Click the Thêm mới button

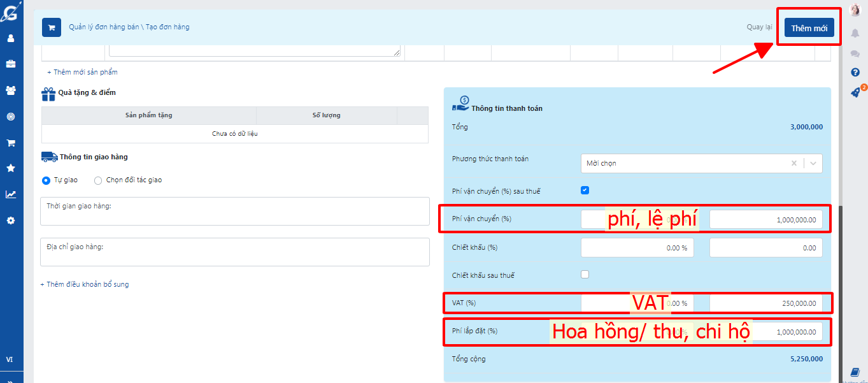click(809, 28)
